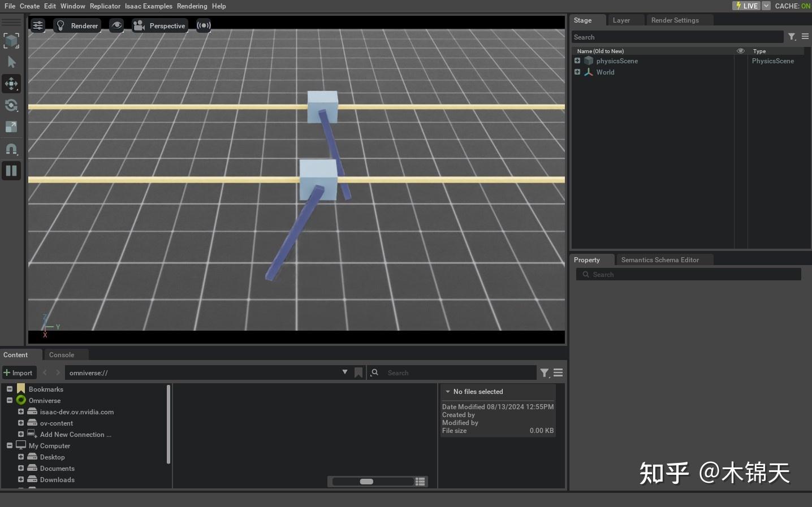
Task: Toggle the Pause simulation button
Action: 11,170
